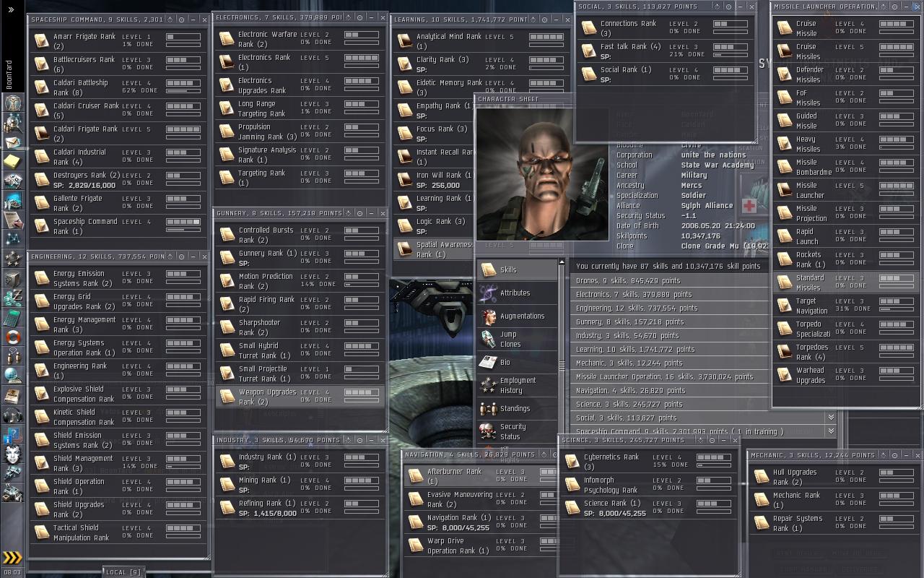Click the double chevron on Social group row
Image resolution: width=924 pixels, height=578 pixels.
pos(831,418)
